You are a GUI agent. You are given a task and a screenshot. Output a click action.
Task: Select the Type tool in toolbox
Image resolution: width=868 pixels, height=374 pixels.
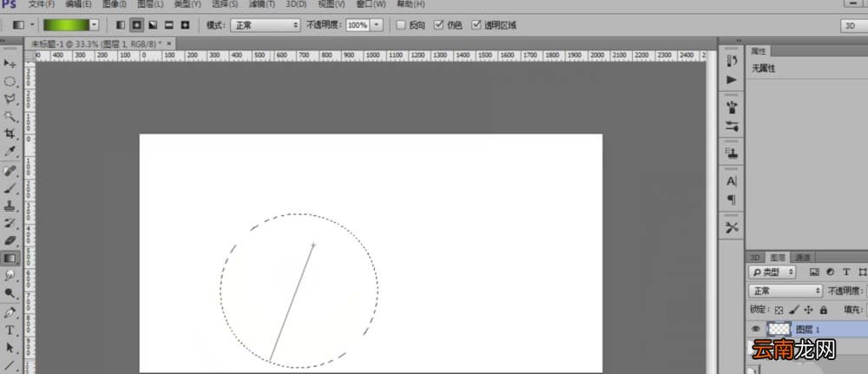pos(10,331)
